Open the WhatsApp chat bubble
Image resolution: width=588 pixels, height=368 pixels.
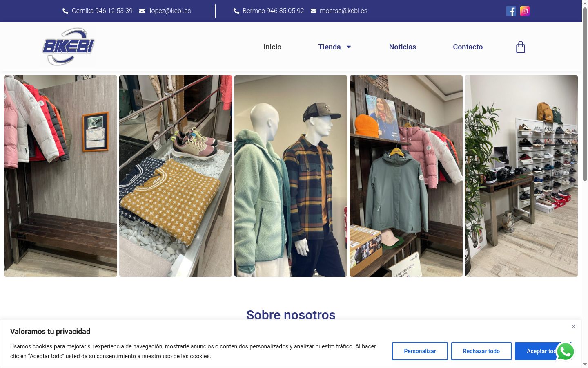point(566,352)
